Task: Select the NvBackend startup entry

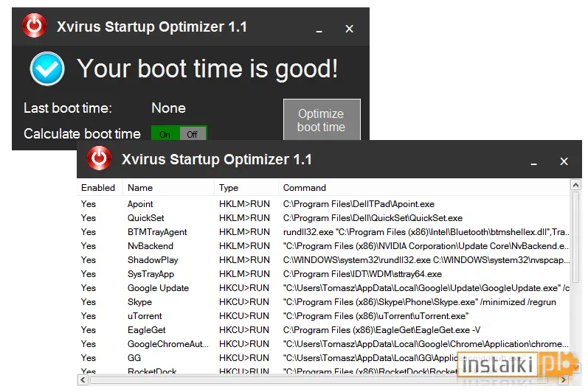Action: click(x=324, y=246)
